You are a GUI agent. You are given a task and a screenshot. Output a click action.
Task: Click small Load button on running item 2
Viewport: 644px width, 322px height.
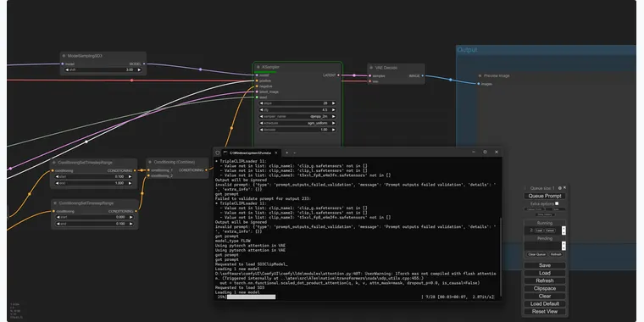coord(539,230)
